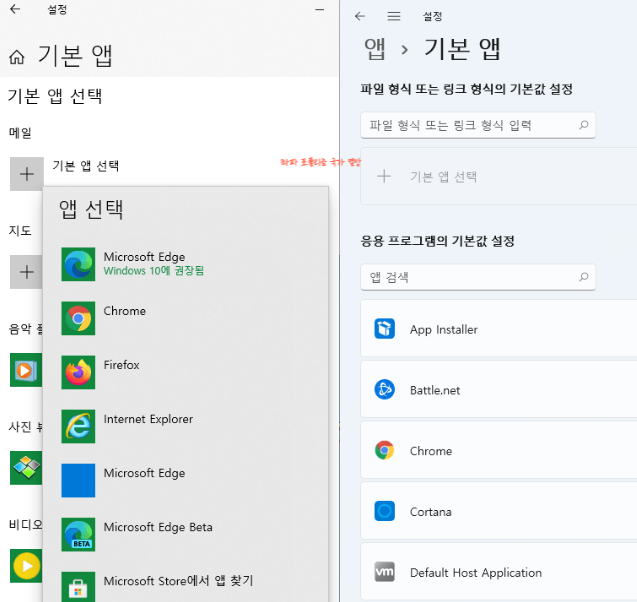Select Chrome label in 앱 선택 popup
637x602 pixels.
click(x=125, y=311)
